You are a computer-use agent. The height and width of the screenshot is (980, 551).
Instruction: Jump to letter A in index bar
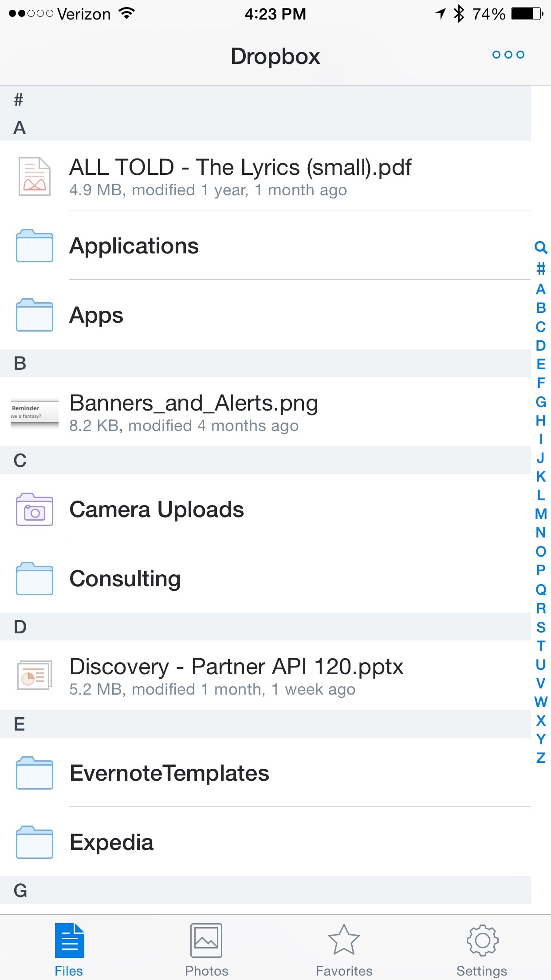[541, 289]
